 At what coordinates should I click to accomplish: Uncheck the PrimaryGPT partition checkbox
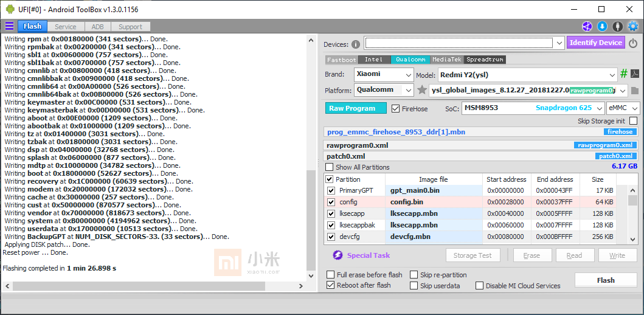[x=331, y=190]
